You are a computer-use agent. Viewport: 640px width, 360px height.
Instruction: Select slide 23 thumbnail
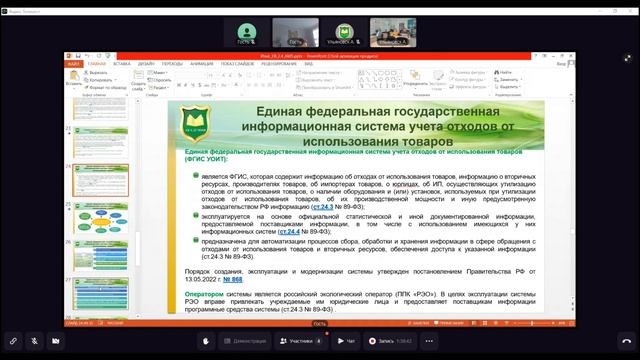click(100, 142)
